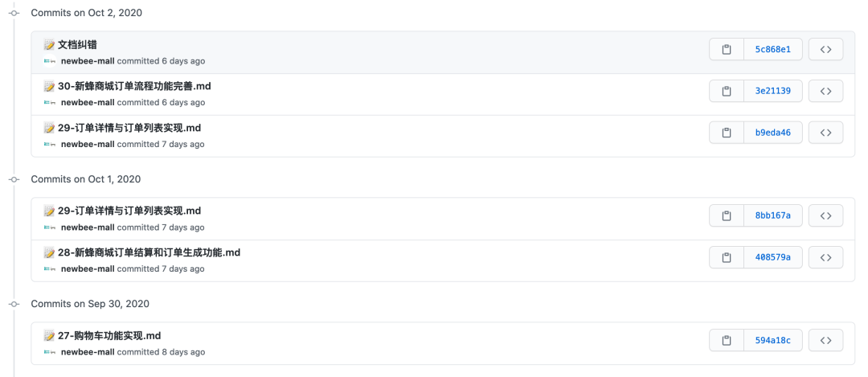Copy full SHA for commit 5c868e1
The height and width of the screenshot is (377, 868).
click(x=727, y=49)
